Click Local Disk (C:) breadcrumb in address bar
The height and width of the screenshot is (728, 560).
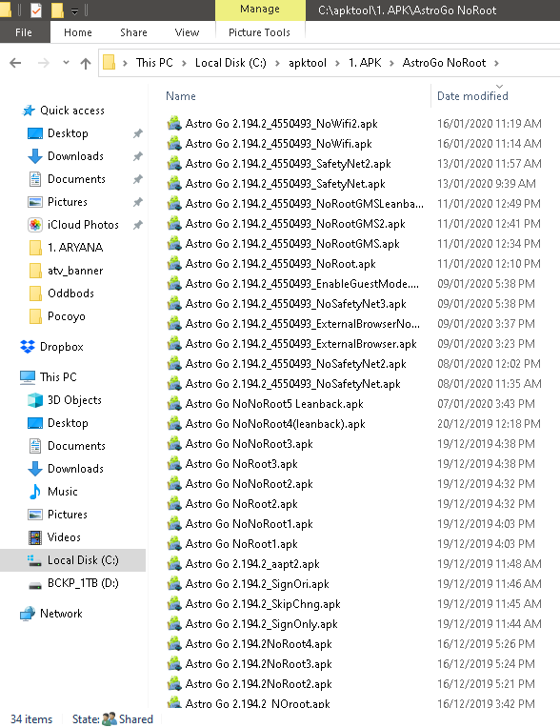(x=230, y=63)
